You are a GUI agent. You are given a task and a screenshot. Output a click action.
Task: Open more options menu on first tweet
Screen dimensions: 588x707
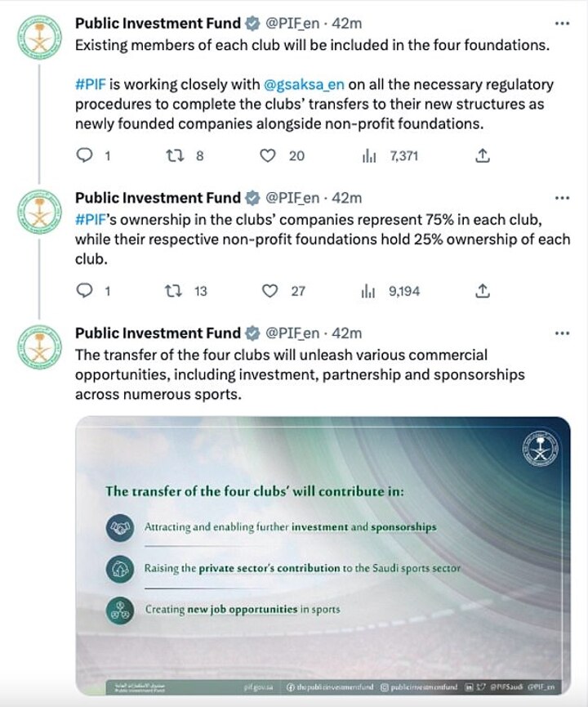tap(562, 22)
